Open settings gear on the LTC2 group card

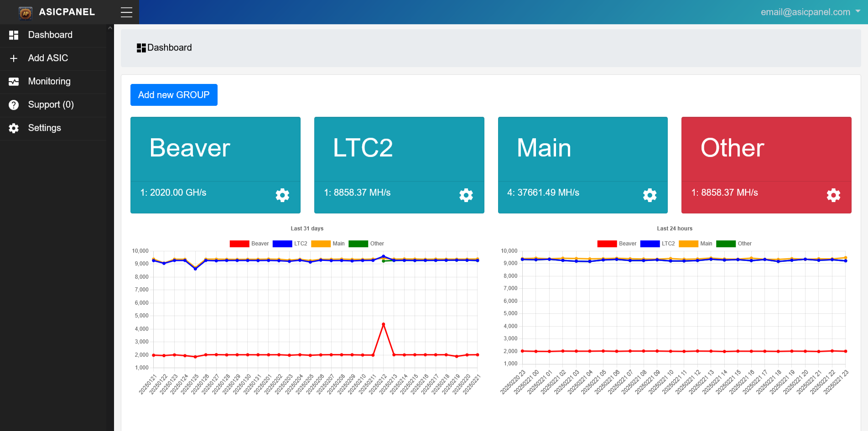pyautogui.click(x=466, y=195)
